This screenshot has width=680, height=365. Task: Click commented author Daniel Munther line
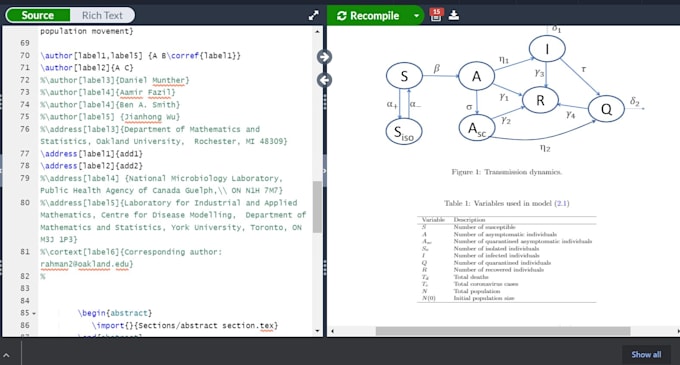point(115,80)
